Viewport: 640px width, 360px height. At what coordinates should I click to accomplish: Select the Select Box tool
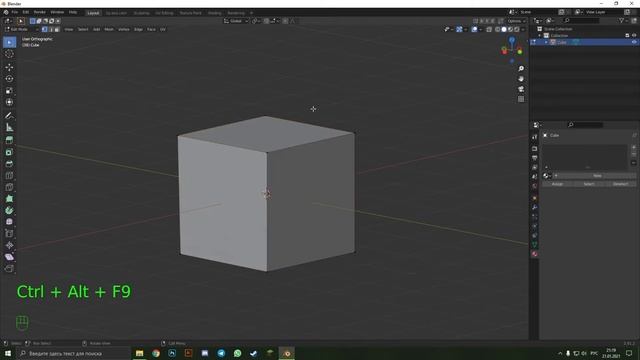pos(9,42)
